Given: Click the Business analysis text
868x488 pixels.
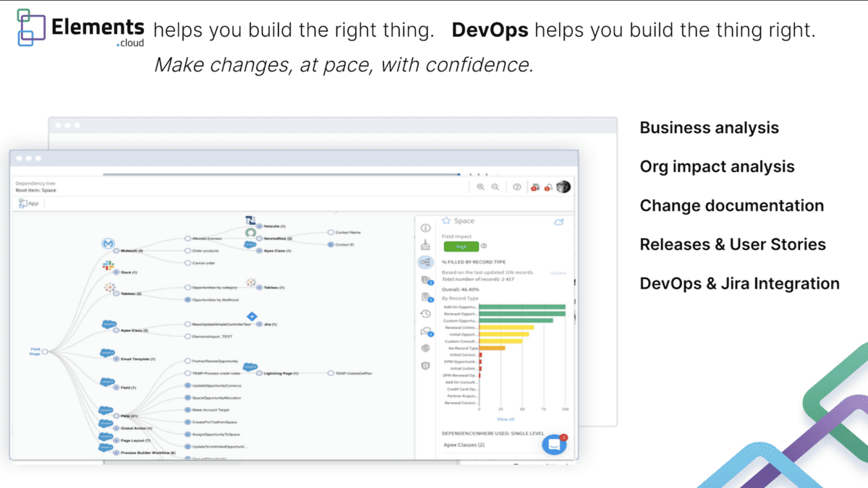Looking at the screenshot, I should [x=709, y=128].
